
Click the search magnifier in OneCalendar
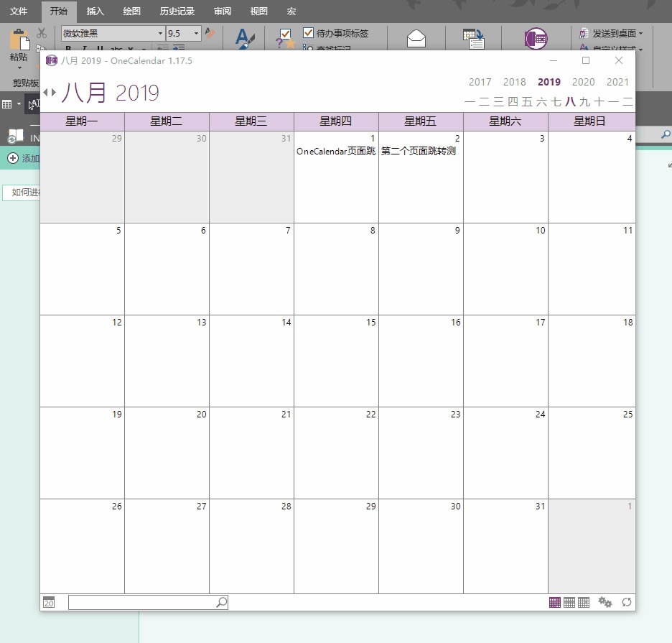coord(222,602)
